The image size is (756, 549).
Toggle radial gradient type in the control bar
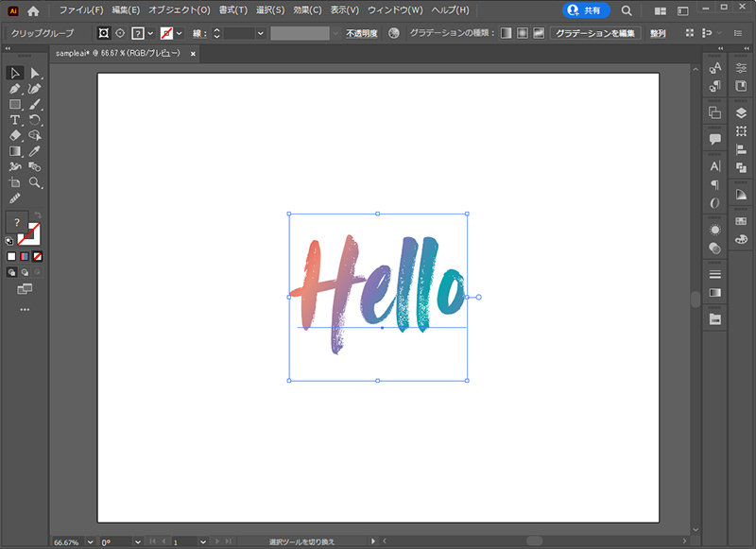522,33
